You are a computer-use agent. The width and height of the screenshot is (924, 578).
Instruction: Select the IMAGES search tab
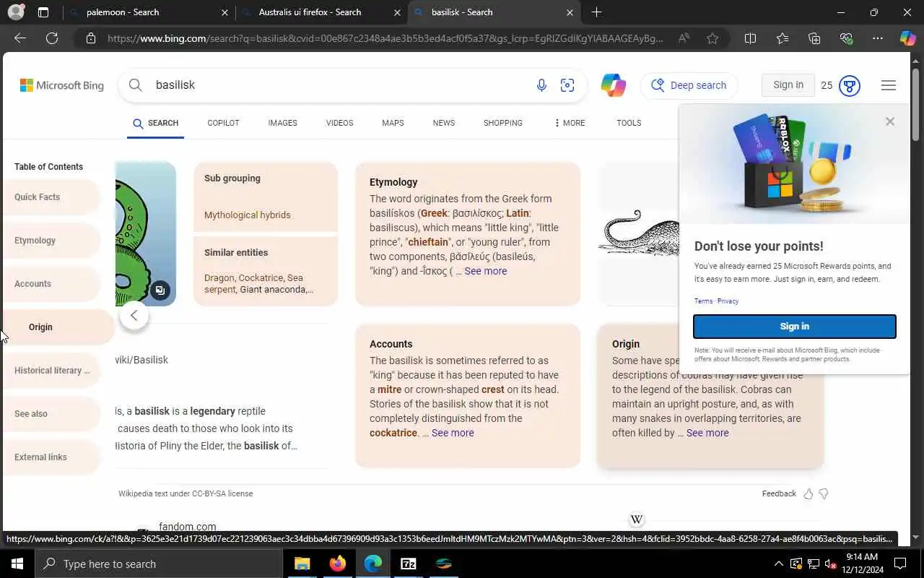[282, 123]
